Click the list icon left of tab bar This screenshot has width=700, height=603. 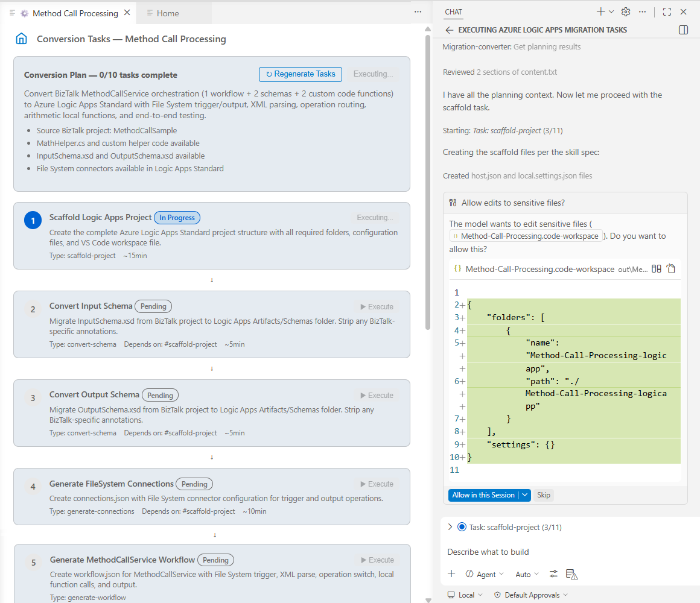pos(12,13)
